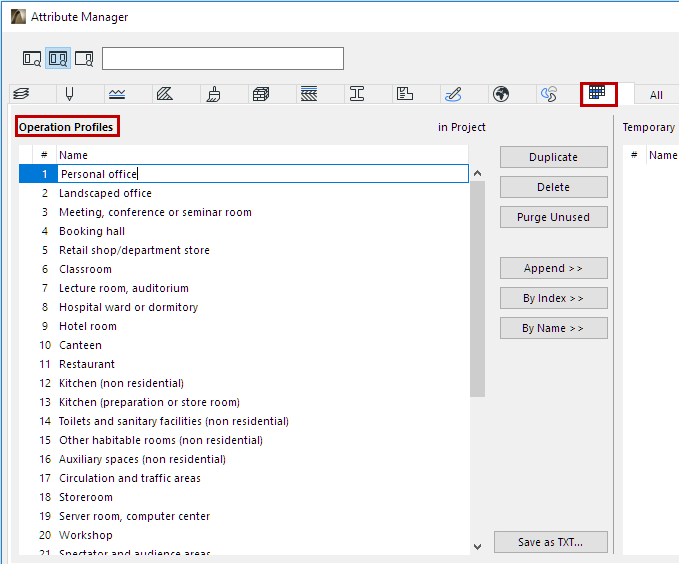
Task: Select the Operation Profiles grid tab
Action: [x=597, y=93]
